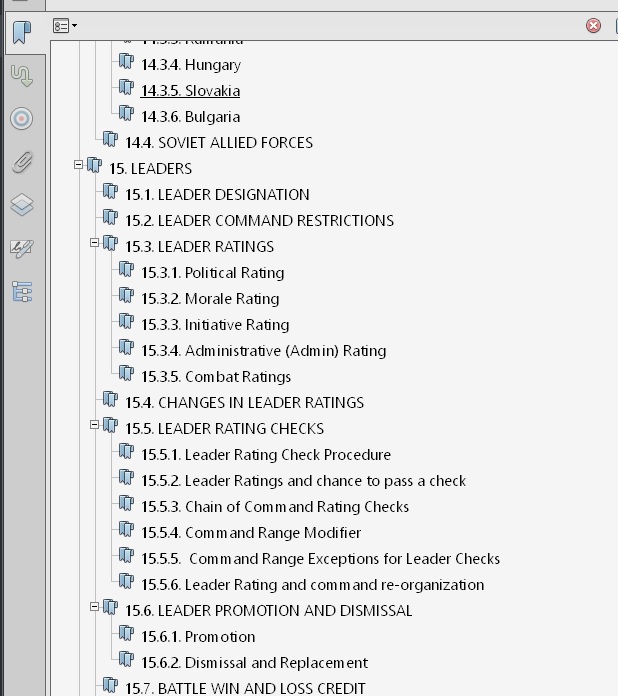Viewport: 618px width, 696px height.
Task: Open the Destinations panel icon in sidebar
Action: [x=22, y=76]
